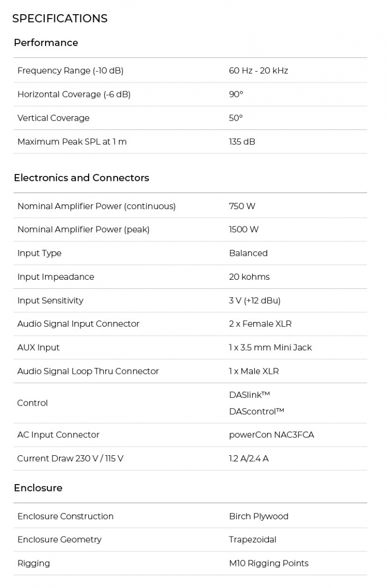
Task: Click the powerCon NAC3FCA connector value
Action: 271,435
